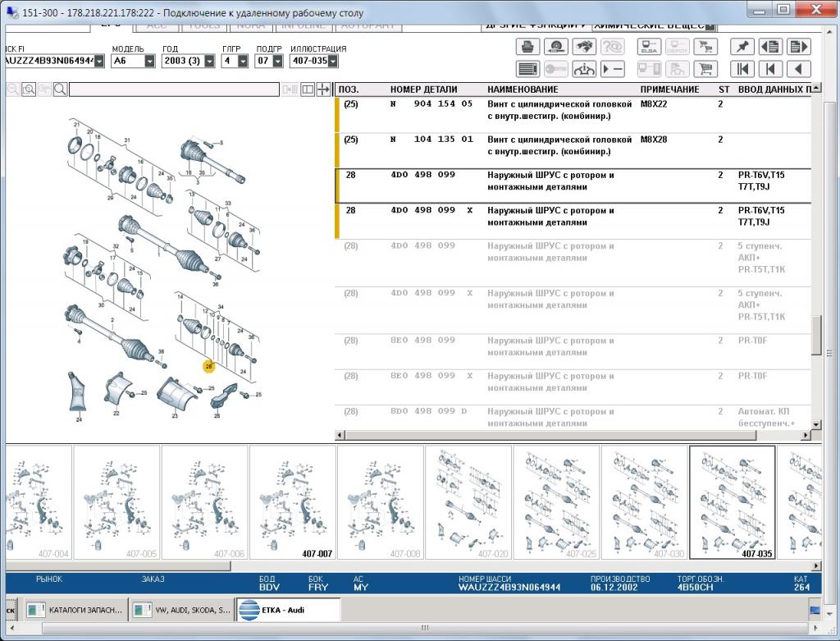Toggle the split-view layout icon

tap(308, 89)
